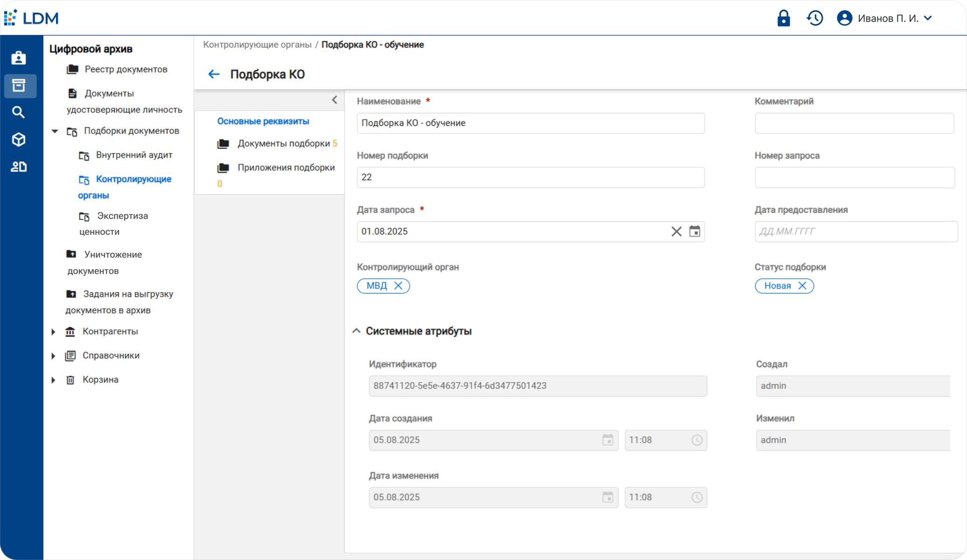Screen dimensions: 967x560
Task: Go back with the left arrow
Action: 214,74
